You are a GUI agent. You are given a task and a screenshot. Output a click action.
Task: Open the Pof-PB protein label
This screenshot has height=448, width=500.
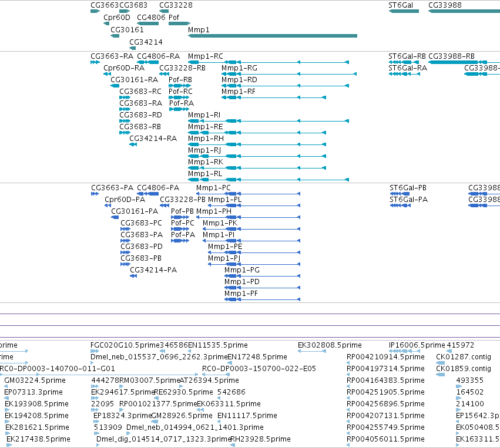click(182, 211)
